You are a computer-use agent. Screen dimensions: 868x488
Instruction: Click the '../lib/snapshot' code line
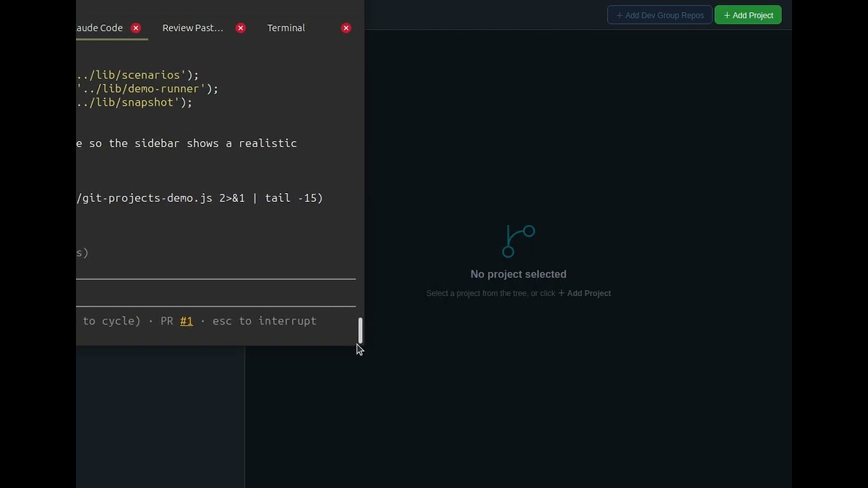click(x=134, y=102)
